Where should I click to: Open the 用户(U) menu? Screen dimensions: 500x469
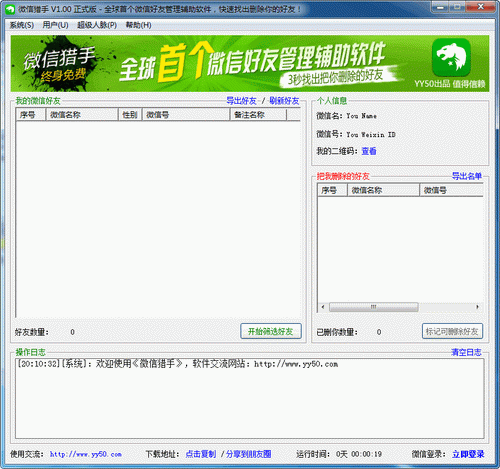55,25
